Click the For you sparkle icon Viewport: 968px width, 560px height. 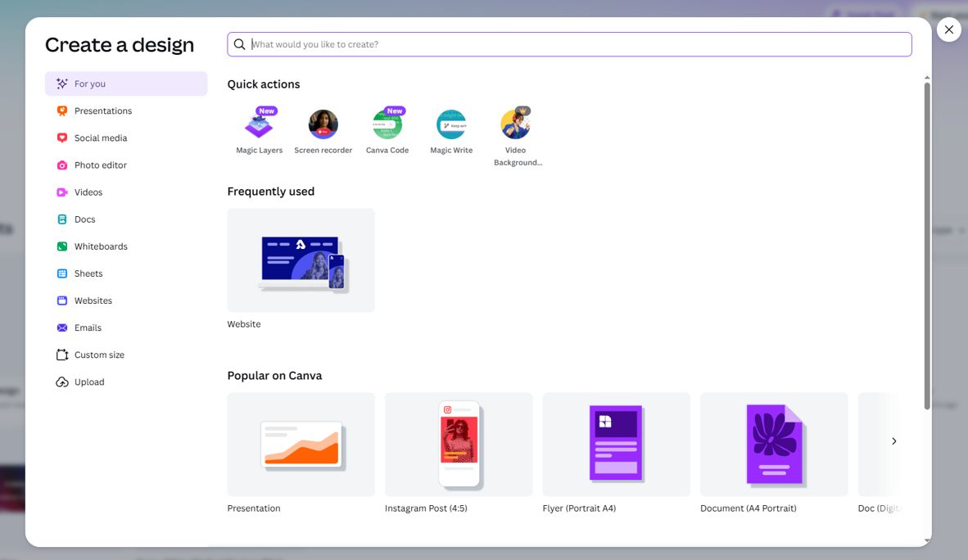[61, 84]
